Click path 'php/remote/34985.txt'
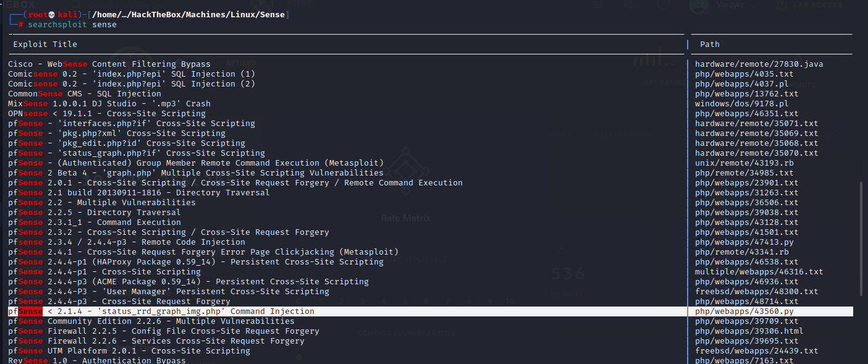 744,173
